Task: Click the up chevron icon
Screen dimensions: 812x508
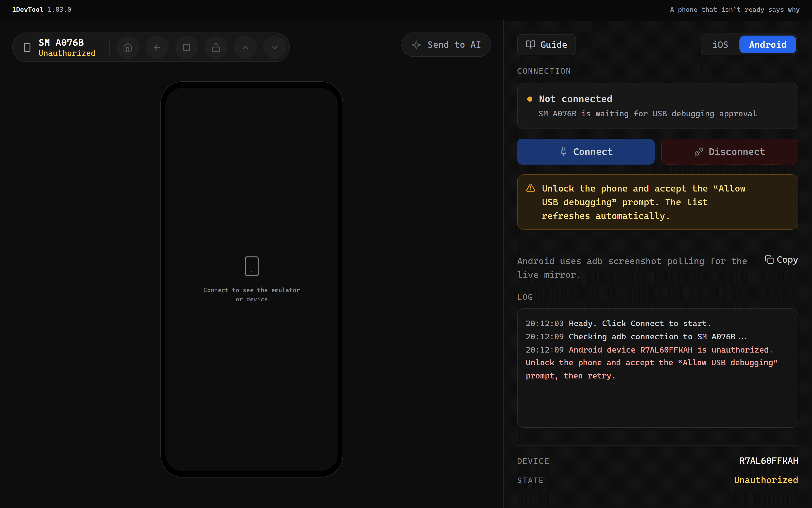Action: [x=245, y=47]
